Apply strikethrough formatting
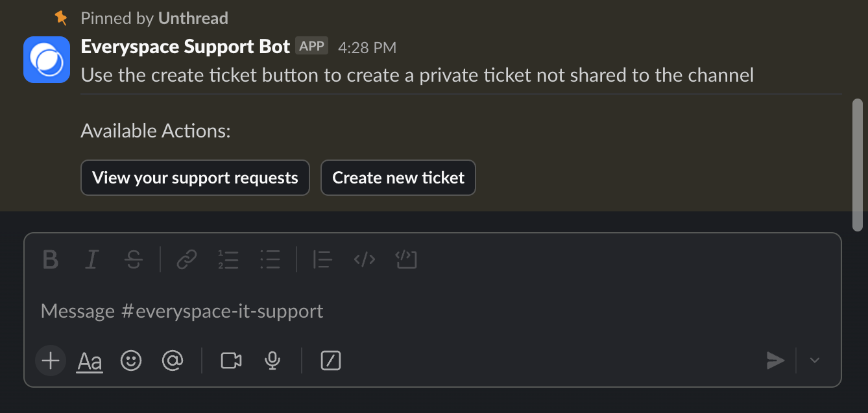The height and width of the screenshot is (413, 868). [x=133, y=259]
